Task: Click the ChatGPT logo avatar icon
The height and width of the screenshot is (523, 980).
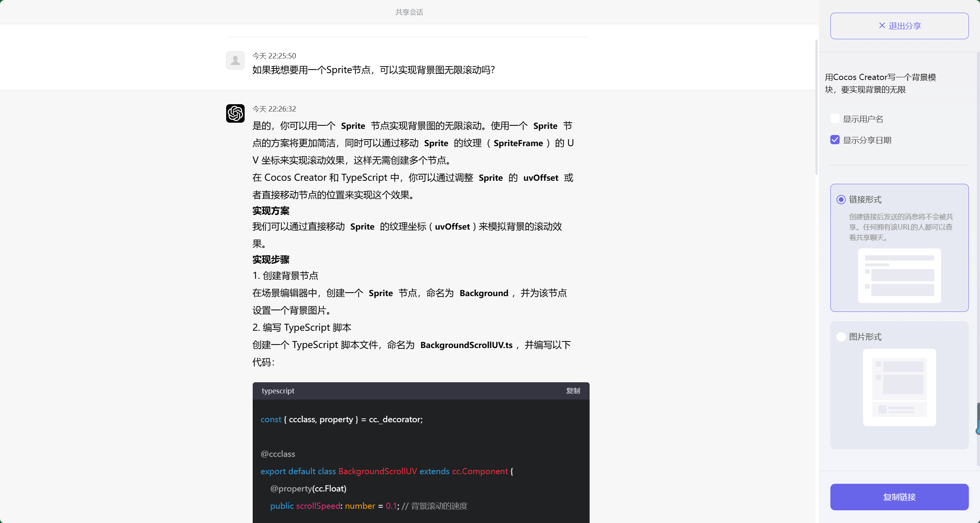Action: tap(235, 113)
